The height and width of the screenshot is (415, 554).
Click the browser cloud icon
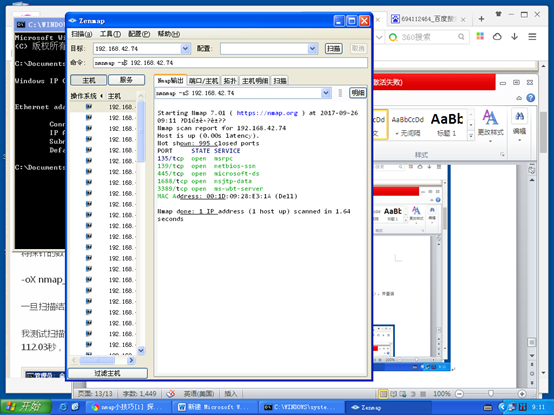point(497,36)
